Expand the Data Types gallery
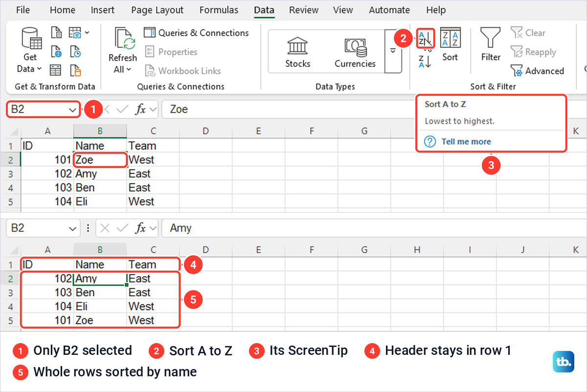This screenshot has width=587, height=392. [x=393, y=51]
